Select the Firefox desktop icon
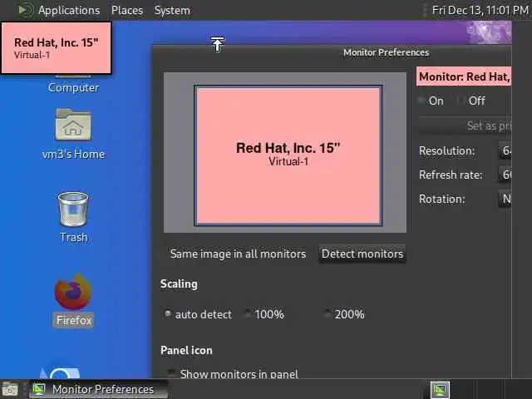The width and height of the screenshot is (532, 399). (73, 291)
